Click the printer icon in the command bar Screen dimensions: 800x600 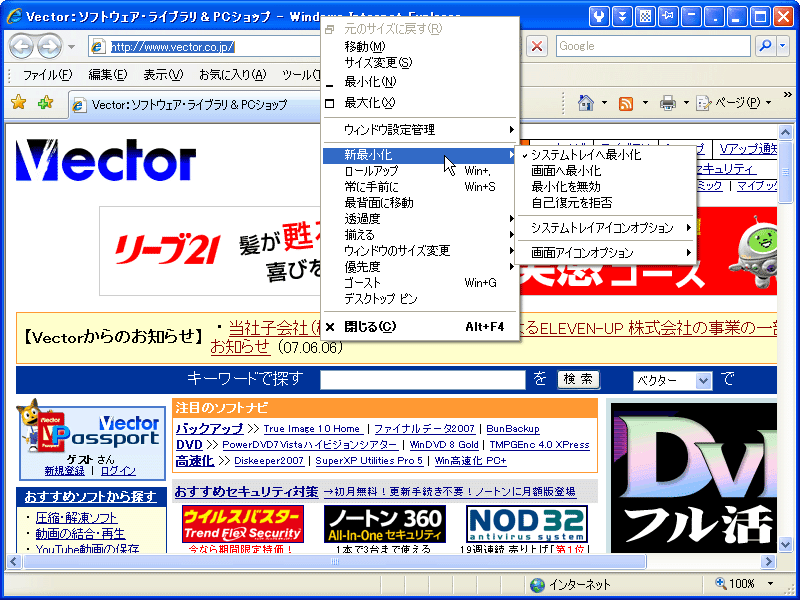coord(667,104)
